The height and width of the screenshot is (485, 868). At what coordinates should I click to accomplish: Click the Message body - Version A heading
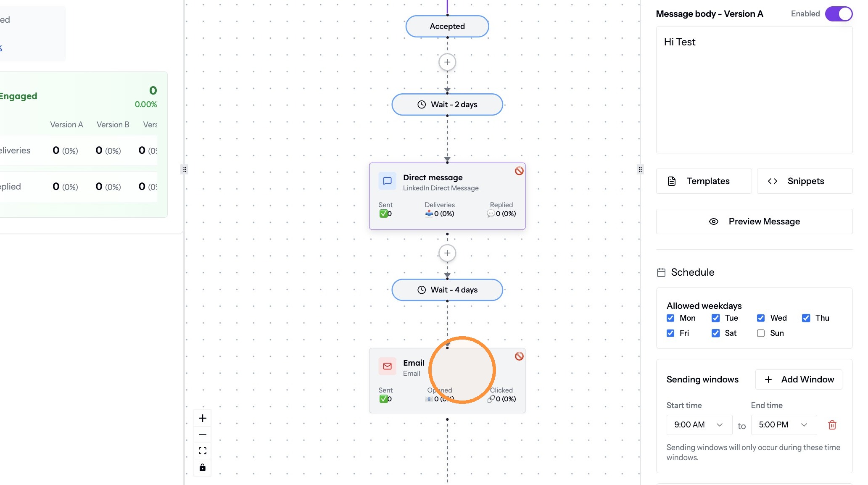[710, 14]
